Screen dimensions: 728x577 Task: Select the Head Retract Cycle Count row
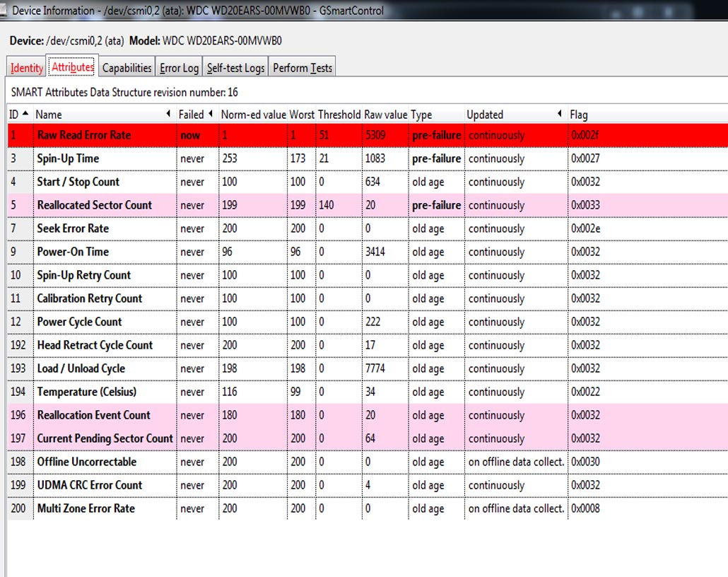368,345
